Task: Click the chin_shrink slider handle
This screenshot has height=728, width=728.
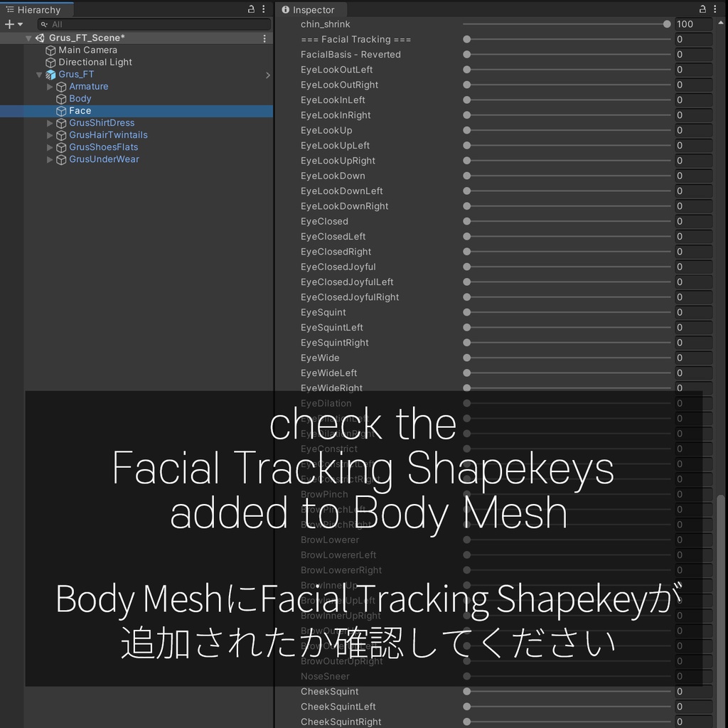Action: 666,23
